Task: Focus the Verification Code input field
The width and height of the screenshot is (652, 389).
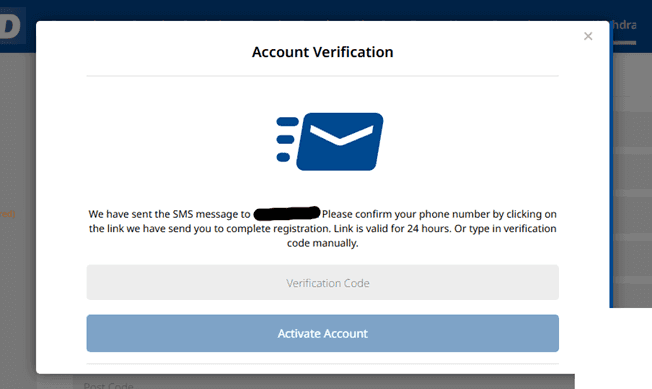Action: click(x=322, y=283)
